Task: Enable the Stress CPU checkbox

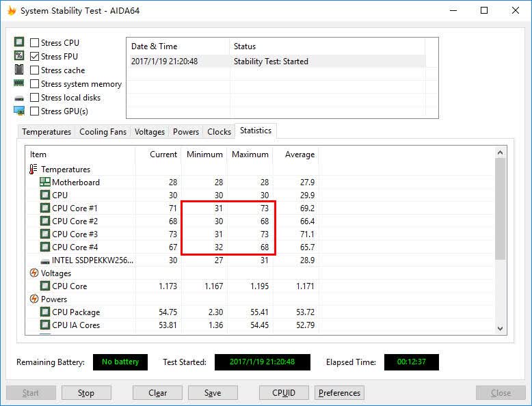Action: [34, 43]
